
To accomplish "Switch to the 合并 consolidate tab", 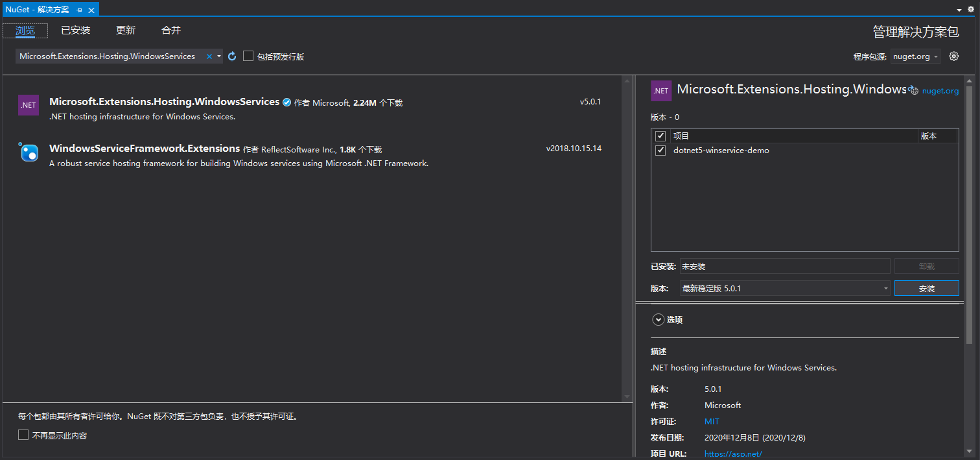I will (x=171, y=30).
